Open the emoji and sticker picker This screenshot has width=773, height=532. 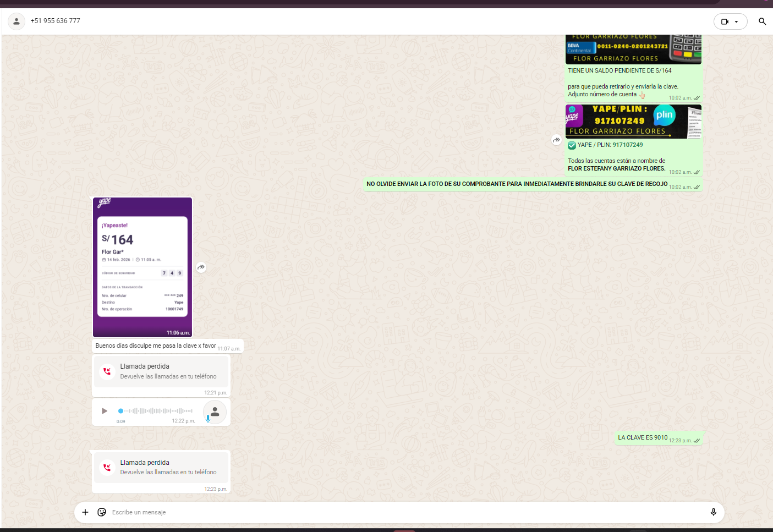(102, 512)
